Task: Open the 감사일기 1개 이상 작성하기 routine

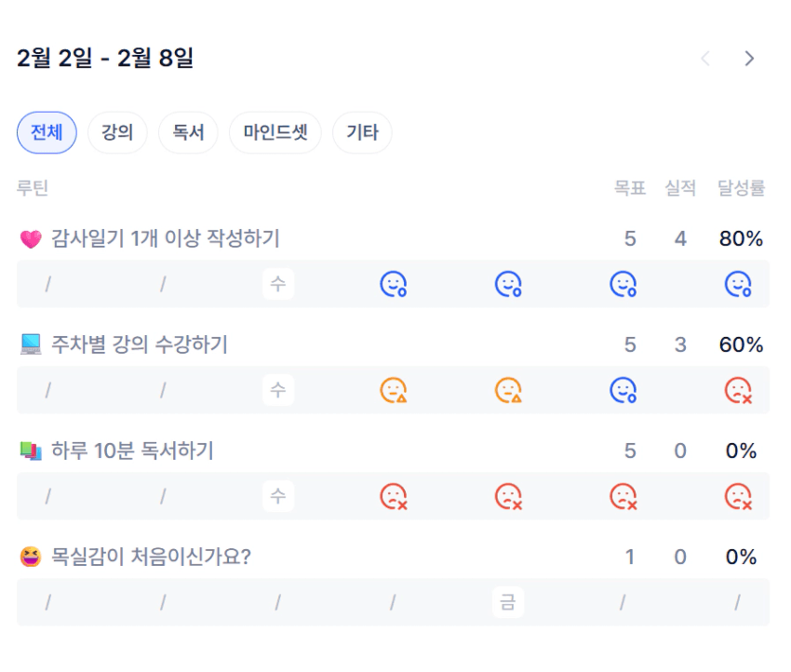Action: click(x=166, y=239)
